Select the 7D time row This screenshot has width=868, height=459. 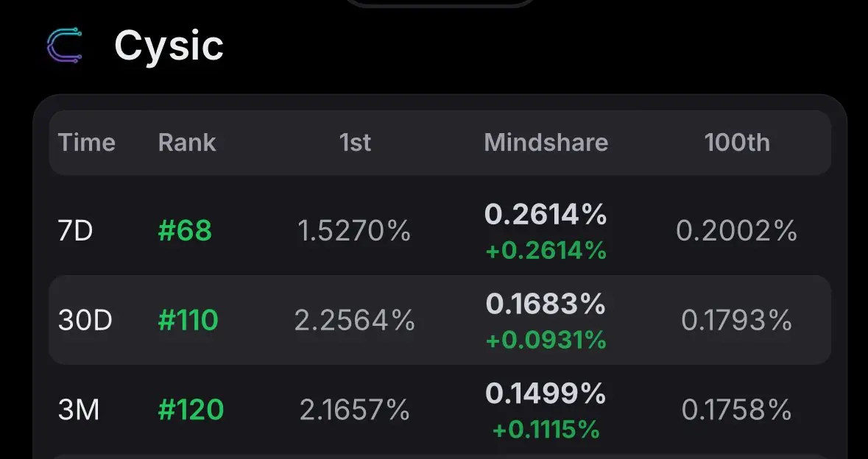[x=440, y=231]
